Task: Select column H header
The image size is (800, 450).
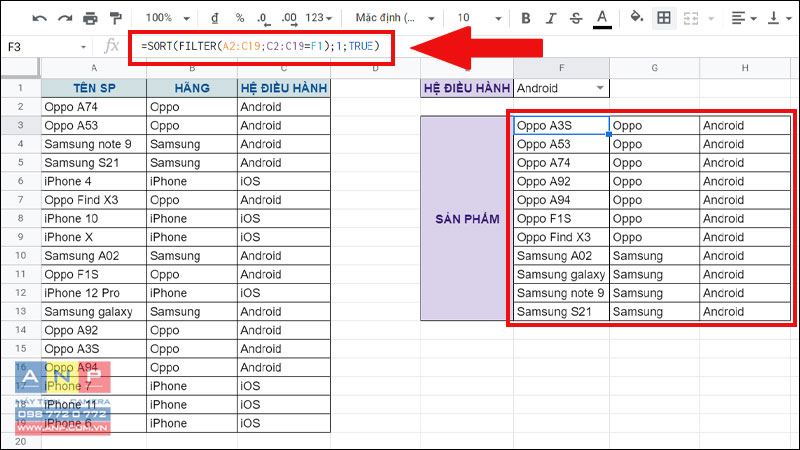Action: tap(745, 68)
